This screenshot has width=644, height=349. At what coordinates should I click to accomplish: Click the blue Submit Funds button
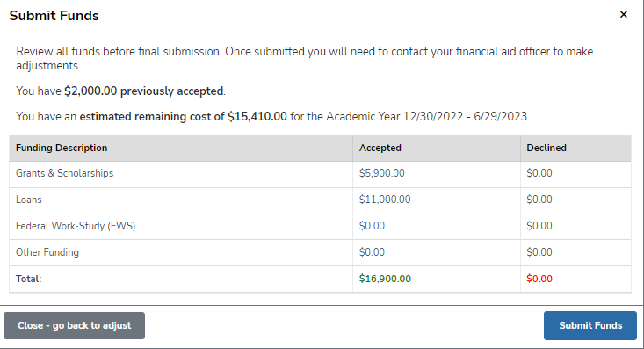590,325
